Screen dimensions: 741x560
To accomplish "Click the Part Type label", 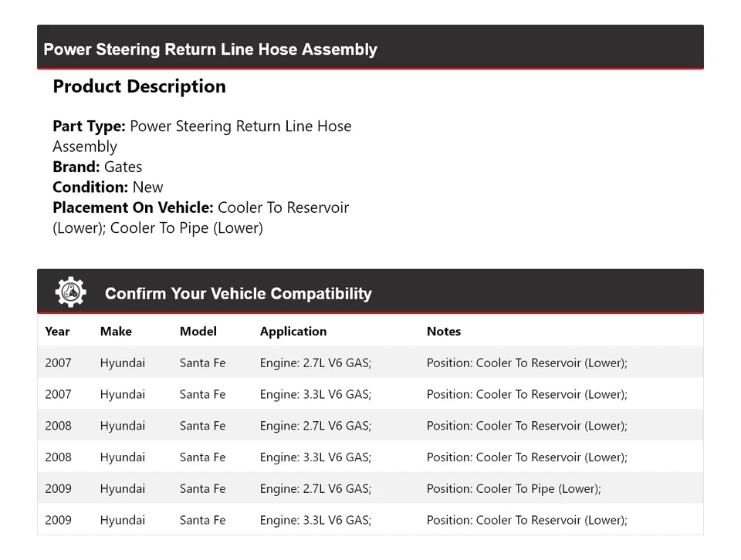I will click(89, 127).
